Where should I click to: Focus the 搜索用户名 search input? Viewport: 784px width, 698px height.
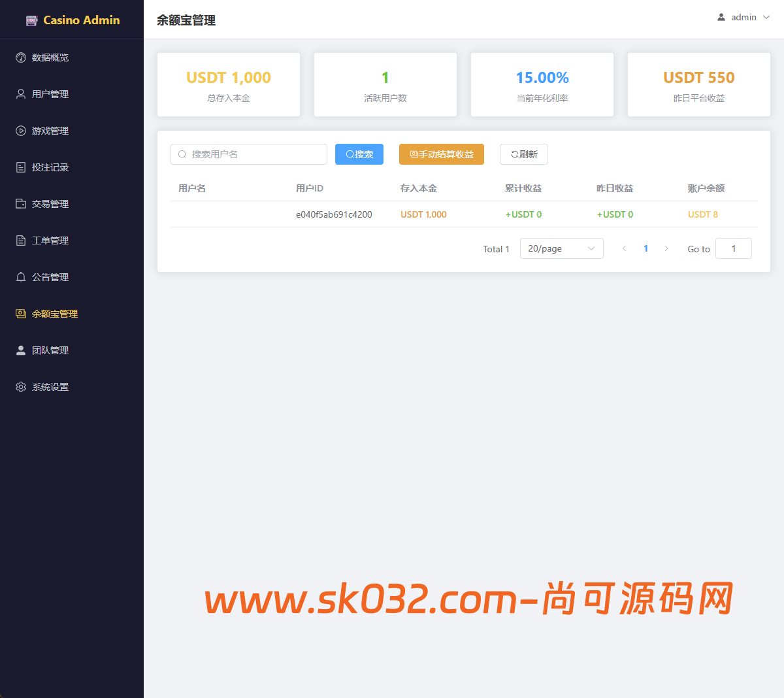pyautogui.click(x=249, y=154)
